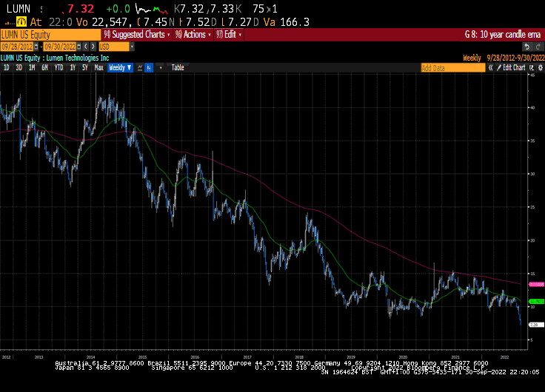The height and width of the screenshot is (392, 545).
Task: Select the YTD time range
Action: (x=58, y=68)
